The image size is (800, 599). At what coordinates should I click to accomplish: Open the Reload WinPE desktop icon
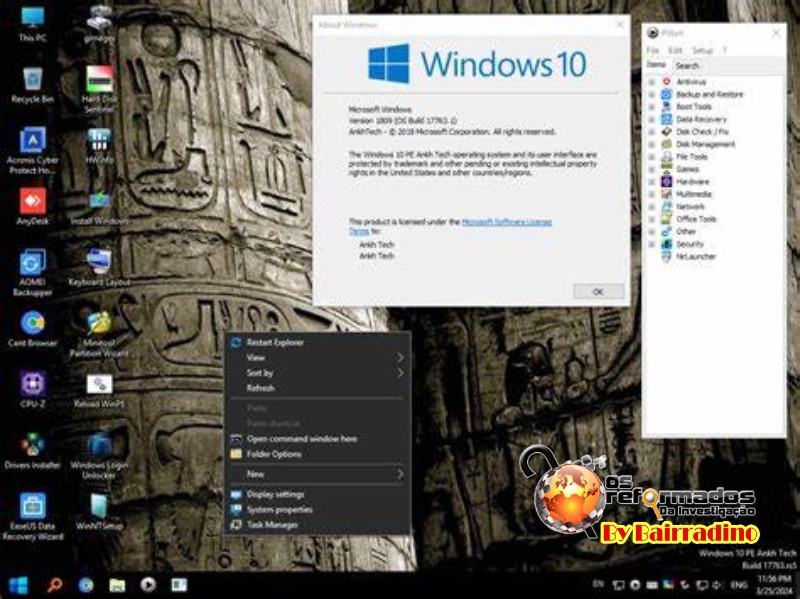(99, 390)
